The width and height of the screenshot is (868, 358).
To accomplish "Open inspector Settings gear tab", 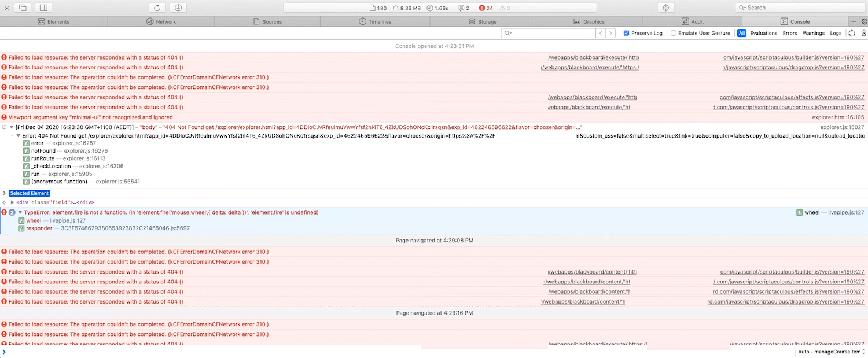I will tap(864, 21).
